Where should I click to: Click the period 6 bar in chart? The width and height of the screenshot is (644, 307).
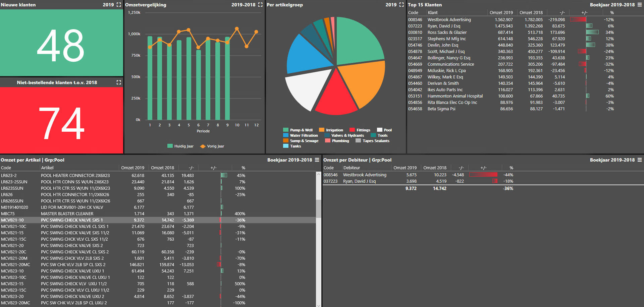[x=199, y=85]
